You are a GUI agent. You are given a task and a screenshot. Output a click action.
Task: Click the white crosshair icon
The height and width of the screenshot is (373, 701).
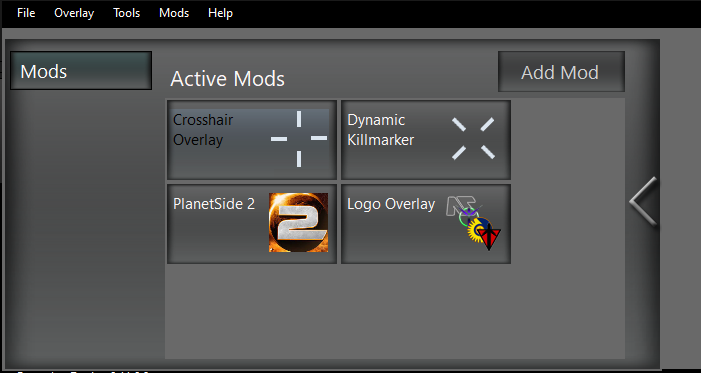click(x=299, y=139)
